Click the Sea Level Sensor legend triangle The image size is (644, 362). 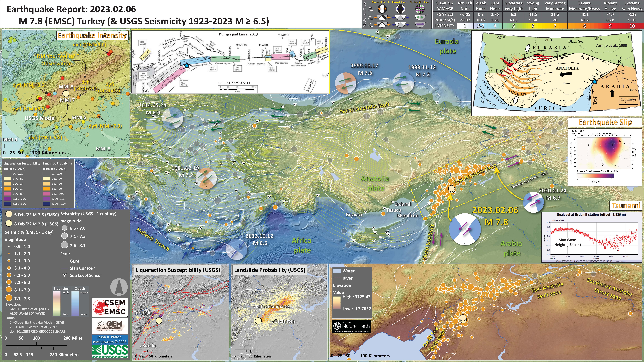coord(64,275)
